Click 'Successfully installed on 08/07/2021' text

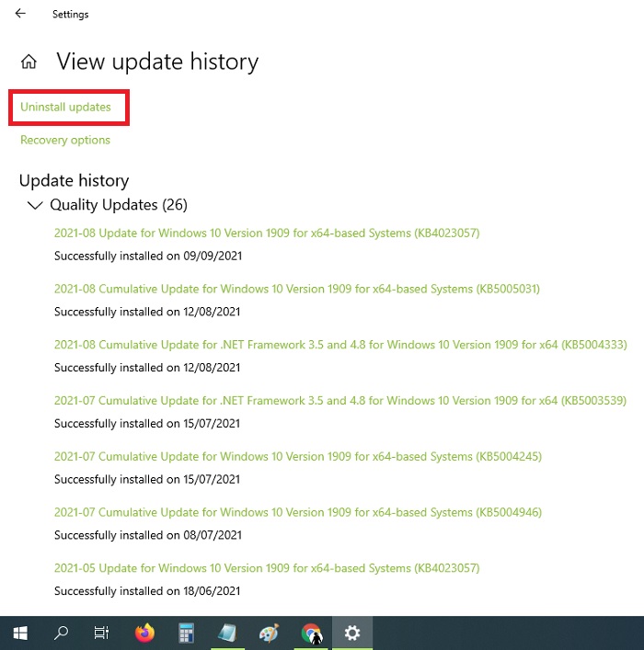(x=148, y=535)
